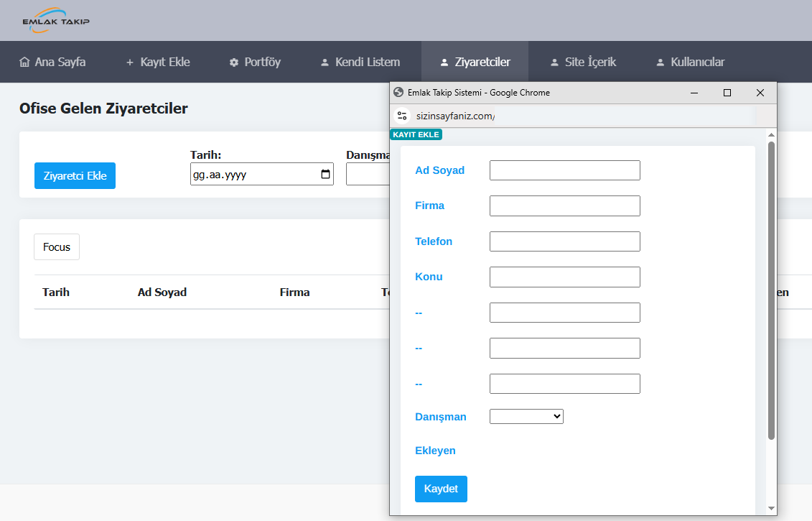Screen dimensions: 812x521
Task: Expand the Danışman dropdown in popup form
Action: click(x=526, y=416)
